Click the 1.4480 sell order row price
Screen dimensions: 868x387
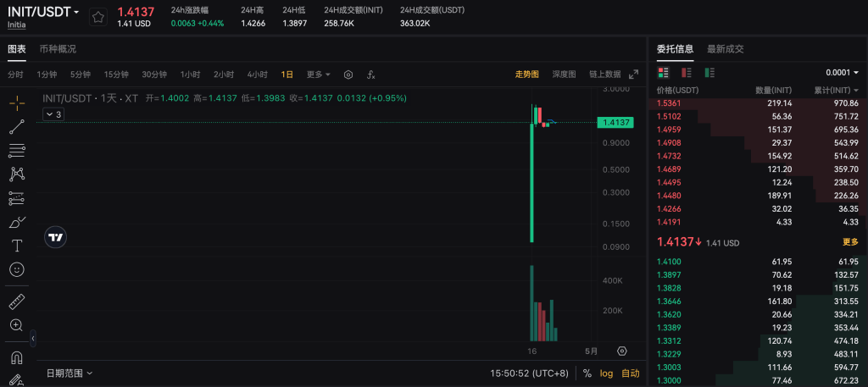pos(669,195)
